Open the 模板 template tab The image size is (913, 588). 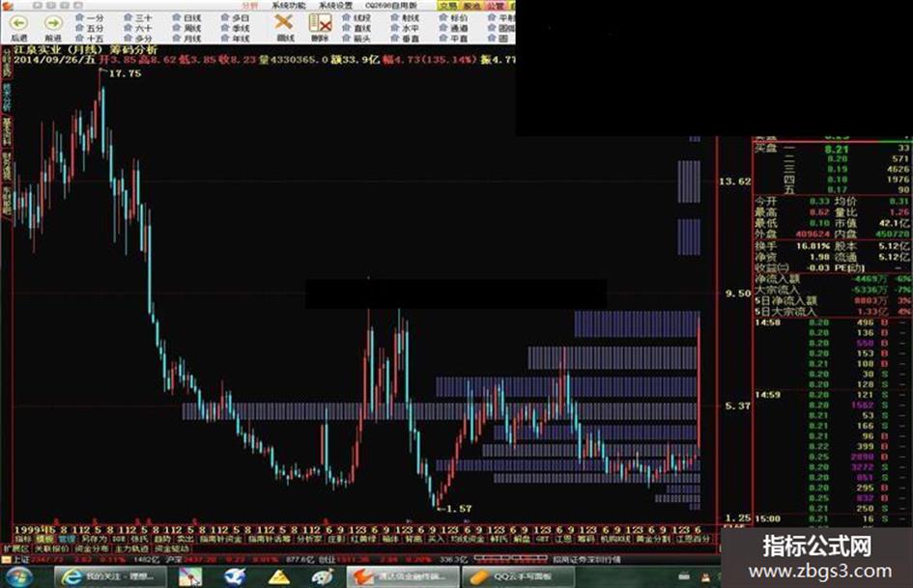(45, 539)
